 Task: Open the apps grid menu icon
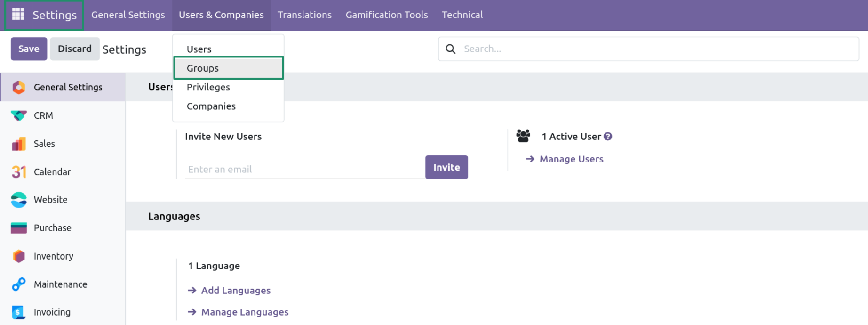coord(18,15)
